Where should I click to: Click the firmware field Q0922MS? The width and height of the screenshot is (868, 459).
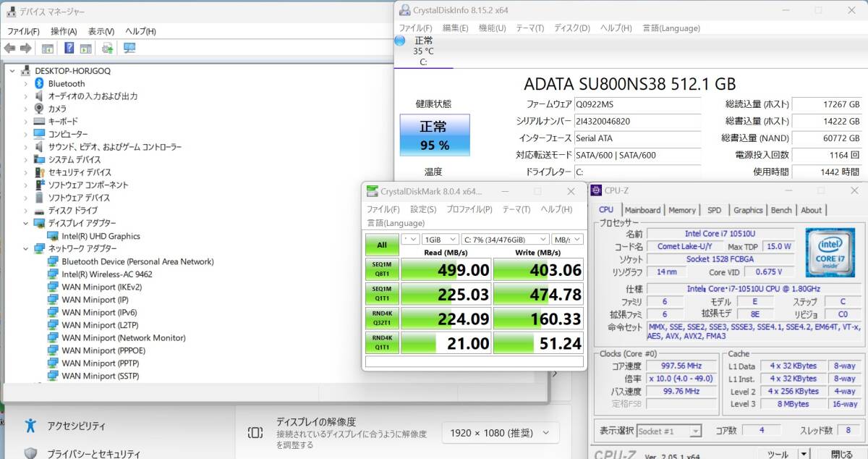637,104
